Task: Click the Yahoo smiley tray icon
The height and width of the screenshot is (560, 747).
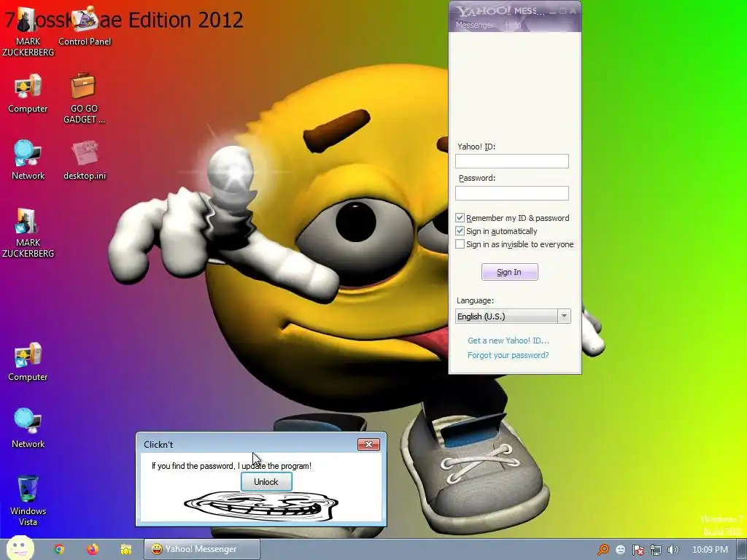Action: click(x=620, y=550)
